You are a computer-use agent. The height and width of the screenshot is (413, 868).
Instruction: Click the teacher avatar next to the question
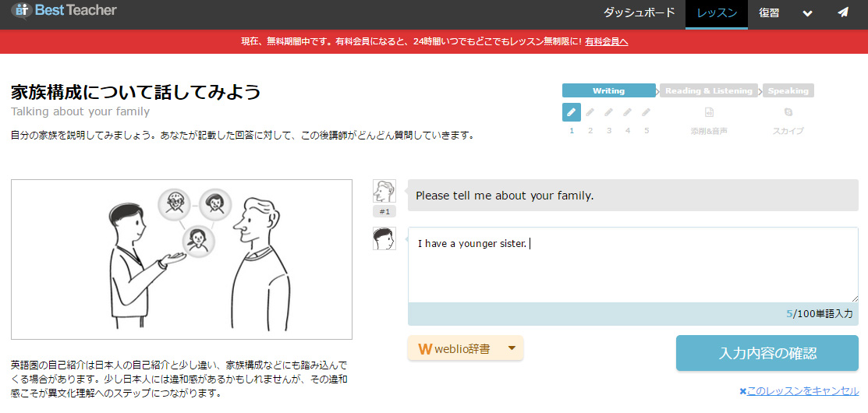(x=384, y=191)
